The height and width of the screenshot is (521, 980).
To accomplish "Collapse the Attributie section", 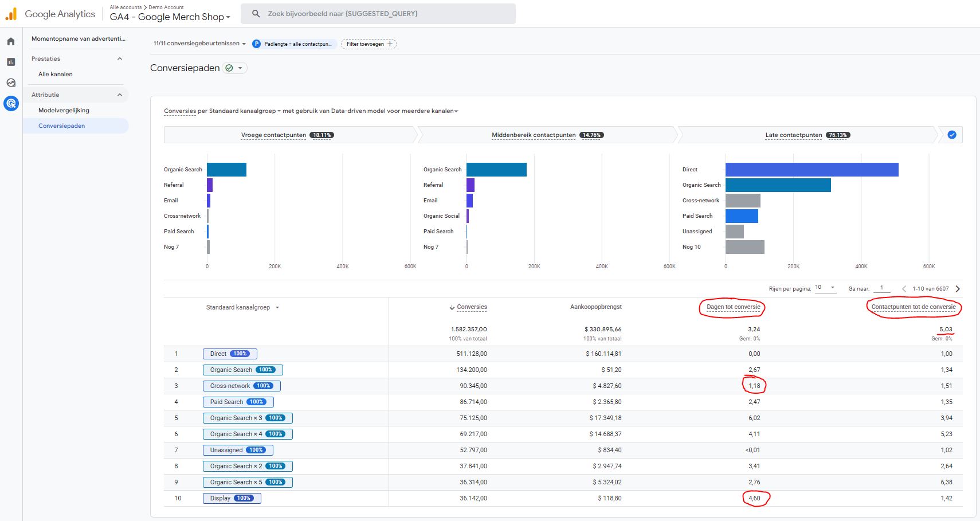I will (120, 95).
